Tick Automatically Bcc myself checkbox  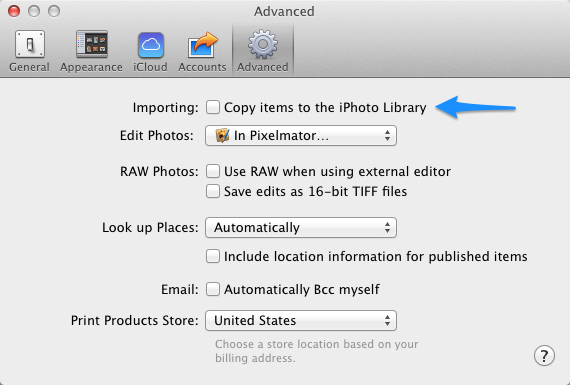213,289
